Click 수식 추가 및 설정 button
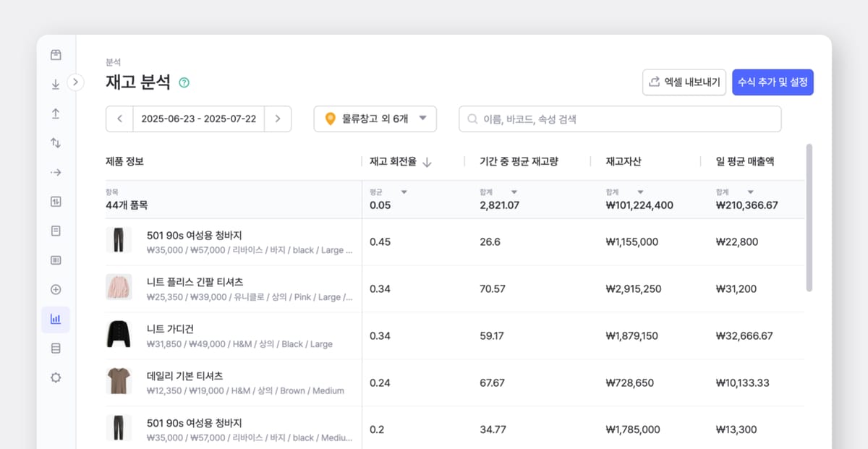The width and height of the screenshot is (868, 449). [x=773, y=82]
